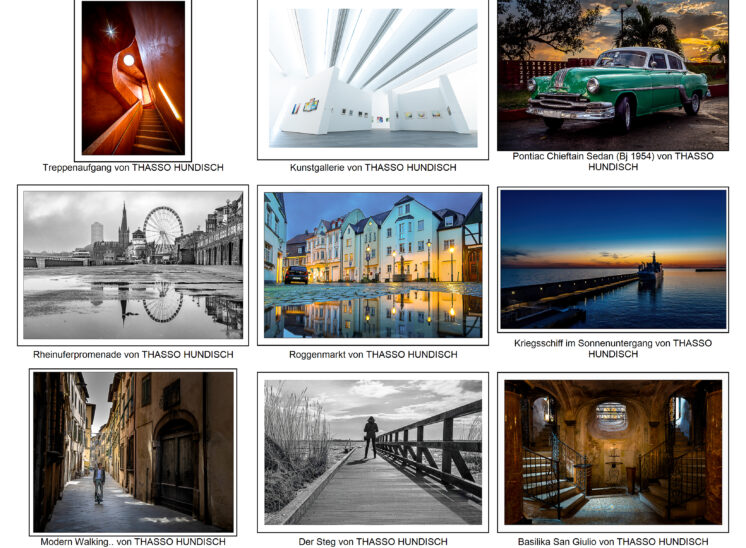Open the Modern Walking alley photo
The width and height of the screenshot is (746, 548).
point(133,452)
